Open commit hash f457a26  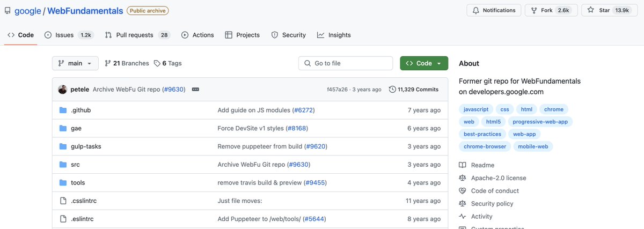[337, 90]
